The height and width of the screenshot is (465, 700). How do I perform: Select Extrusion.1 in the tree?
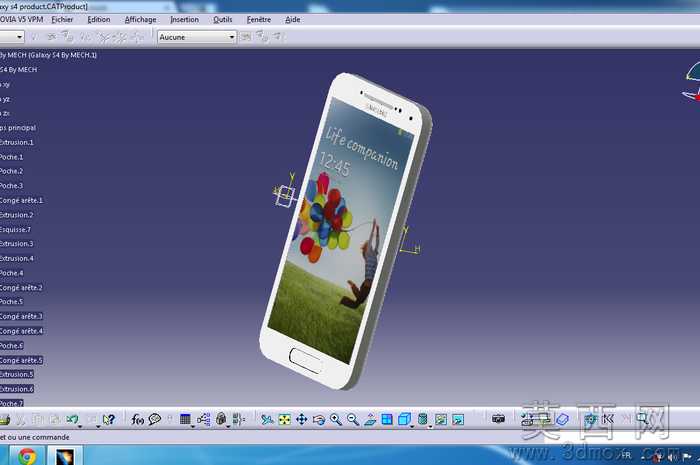[x=17, y=142]
